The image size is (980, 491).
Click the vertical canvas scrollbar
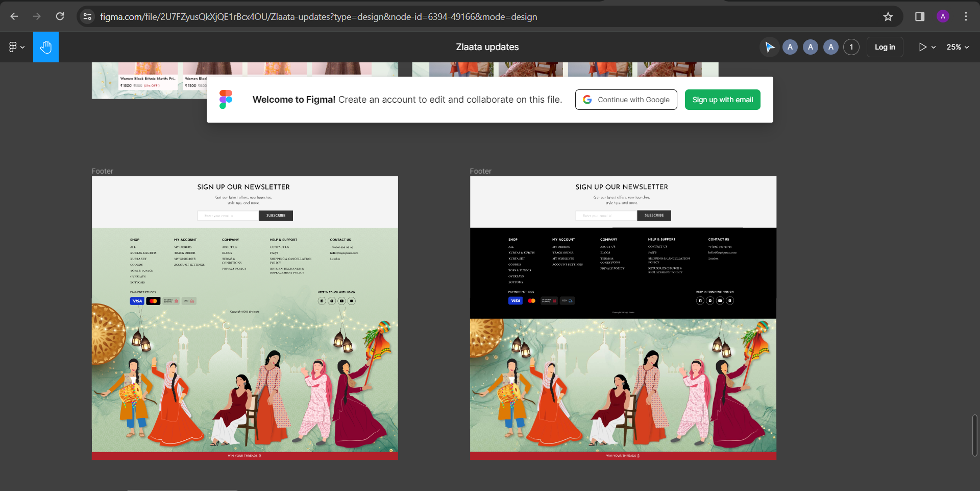974,435
